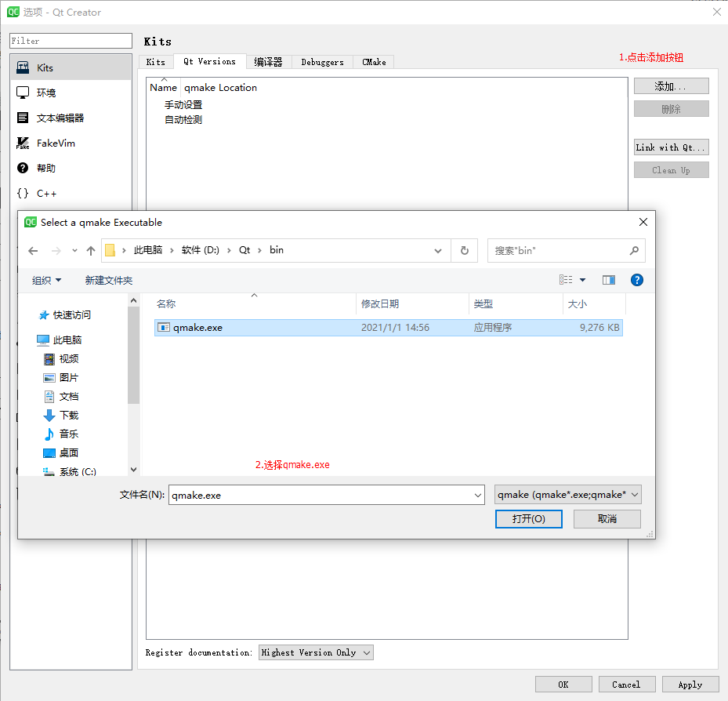Viewport: 728px width, 701px height.
Task: Click 新建文件夹 in dialog toolbar
Action: (x=109, y=280)
